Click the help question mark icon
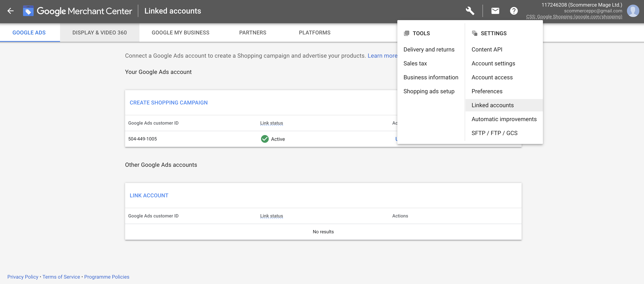 tap(514, 11)
